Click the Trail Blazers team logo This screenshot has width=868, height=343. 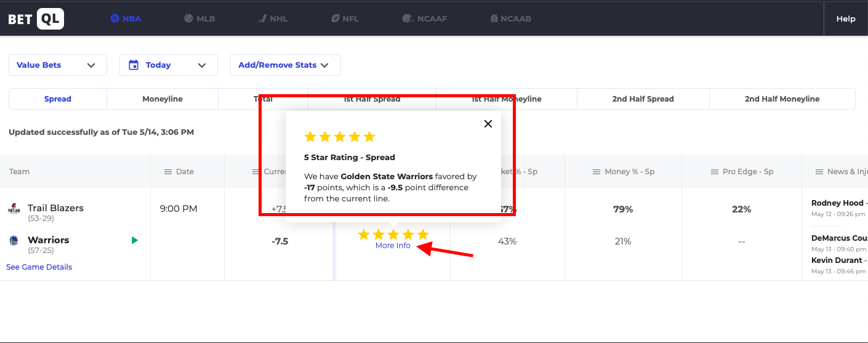[14, 208]
